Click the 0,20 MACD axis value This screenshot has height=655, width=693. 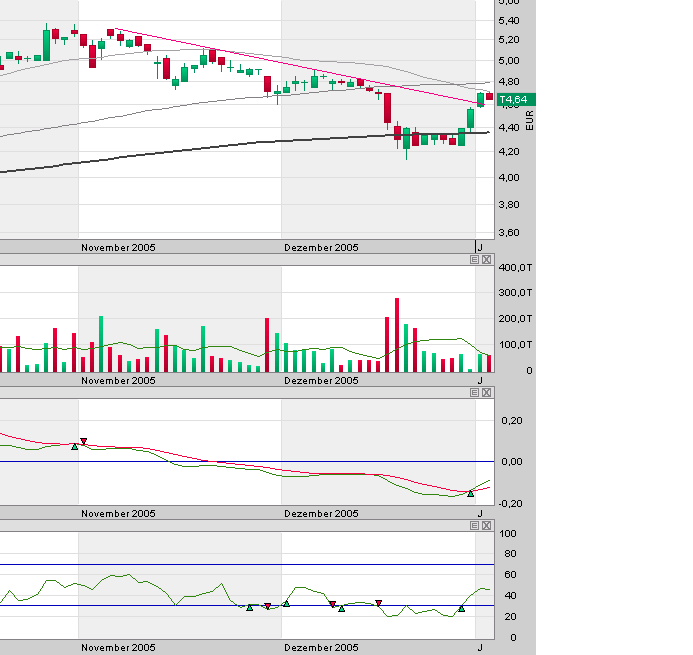[512, 420]
